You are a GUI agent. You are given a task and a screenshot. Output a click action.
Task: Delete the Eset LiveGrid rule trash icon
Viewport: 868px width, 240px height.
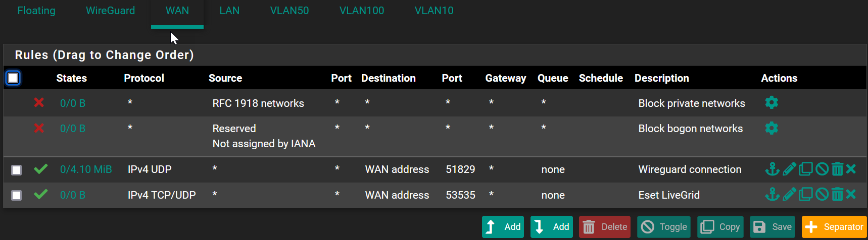(837, 195)
